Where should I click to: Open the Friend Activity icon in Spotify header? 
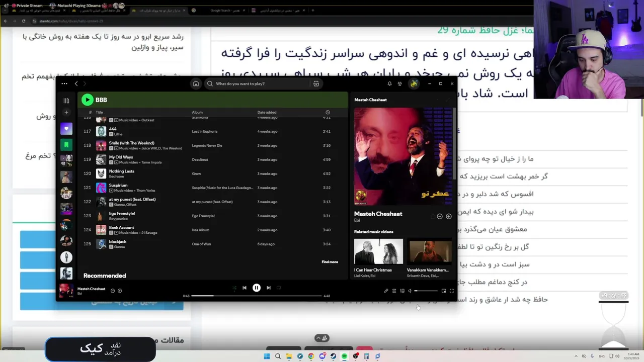(x=399, y=83)
